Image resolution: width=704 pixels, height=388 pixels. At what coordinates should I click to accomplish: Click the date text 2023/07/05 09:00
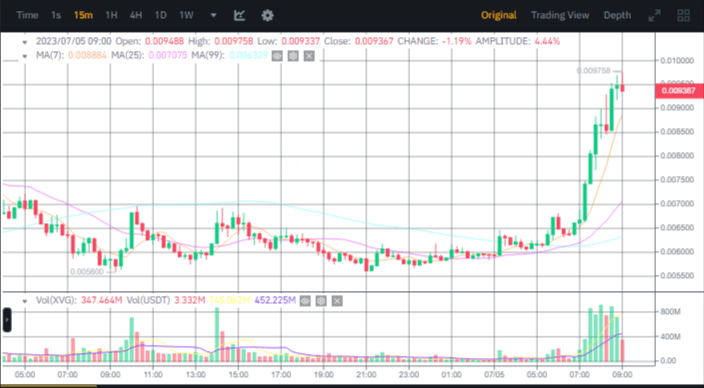[74, 41]
